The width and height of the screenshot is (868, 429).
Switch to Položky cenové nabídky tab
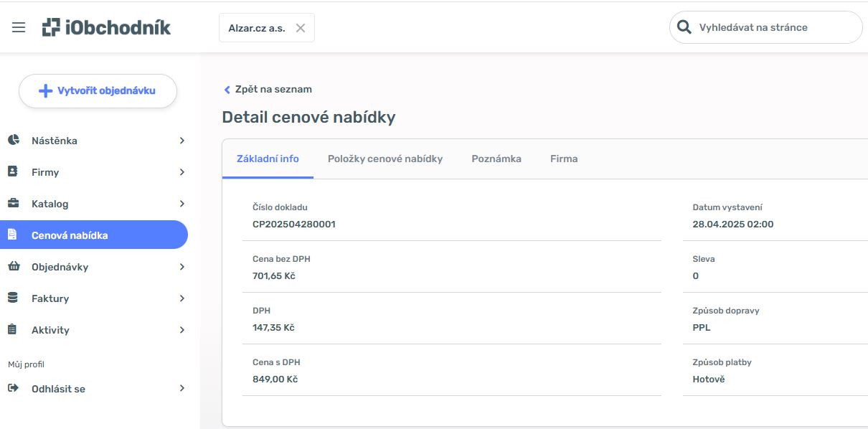pos(385,159)
